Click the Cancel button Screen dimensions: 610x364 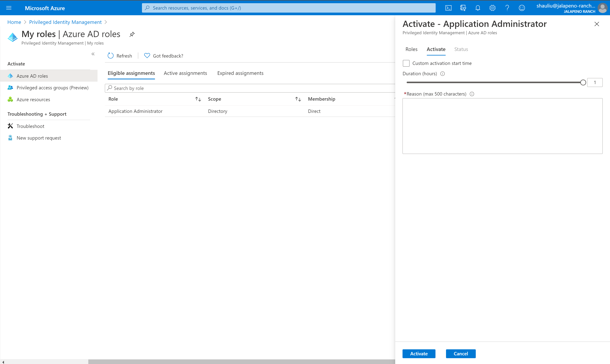[x=461, y=354]
